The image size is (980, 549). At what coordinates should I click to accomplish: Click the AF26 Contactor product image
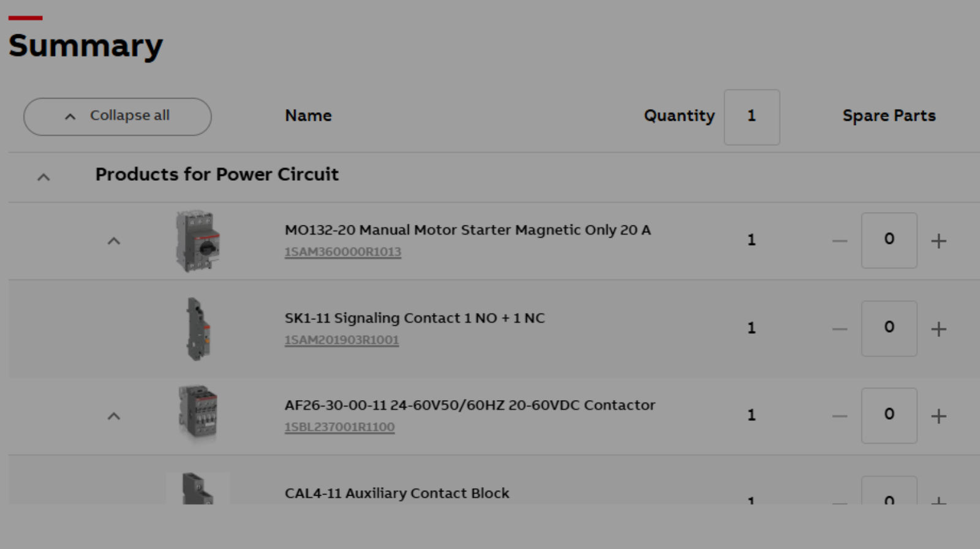(197, 413)
